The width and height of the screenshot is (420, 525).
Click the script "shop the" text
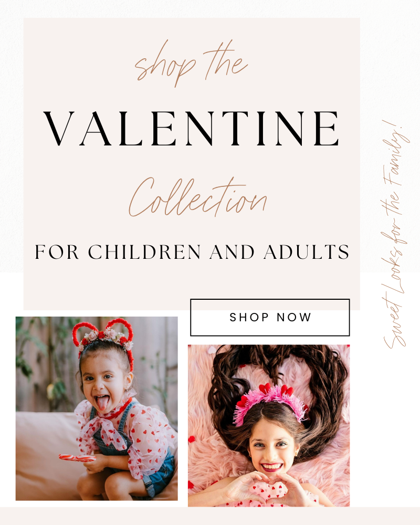(x=191, y=62)
